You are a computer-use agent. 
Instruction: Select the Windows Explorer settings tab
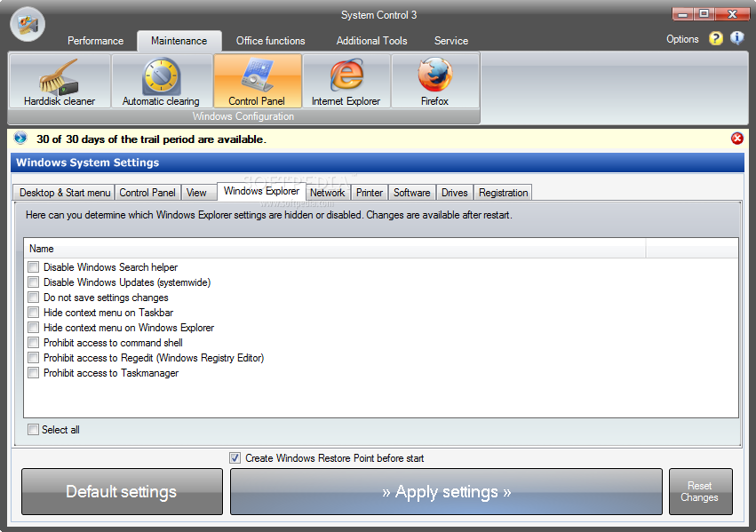click(x=261, y=191)
